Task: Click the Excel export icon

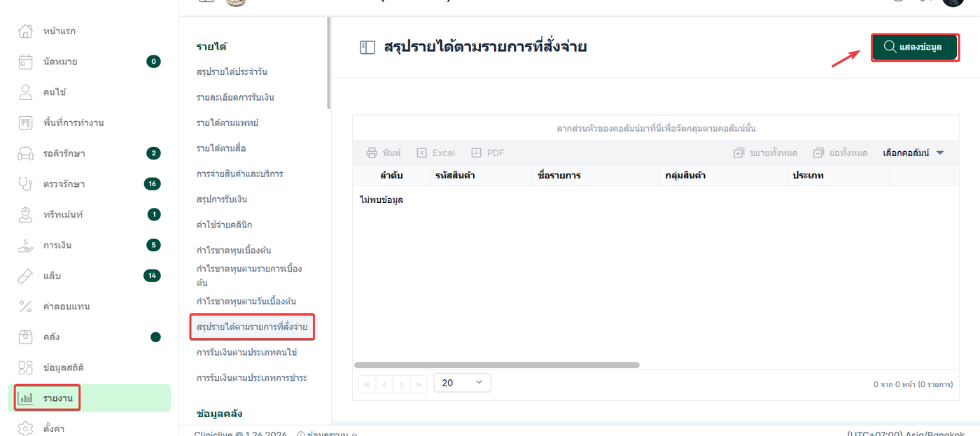Action: point(422,153)
